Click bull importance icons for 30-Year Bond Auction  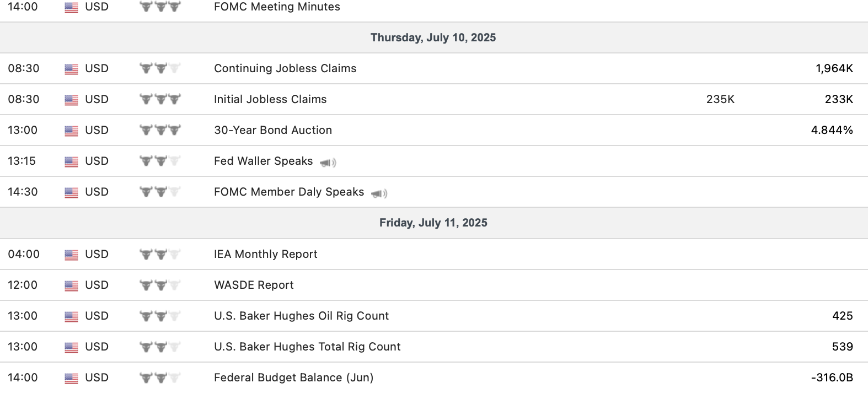click(160, 131)
